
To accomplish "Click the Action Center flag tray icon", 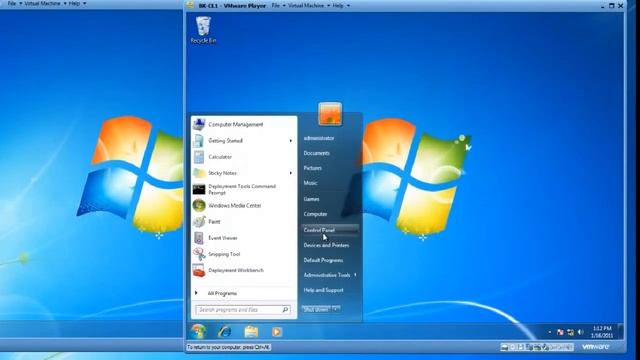I will pos(560,332).
